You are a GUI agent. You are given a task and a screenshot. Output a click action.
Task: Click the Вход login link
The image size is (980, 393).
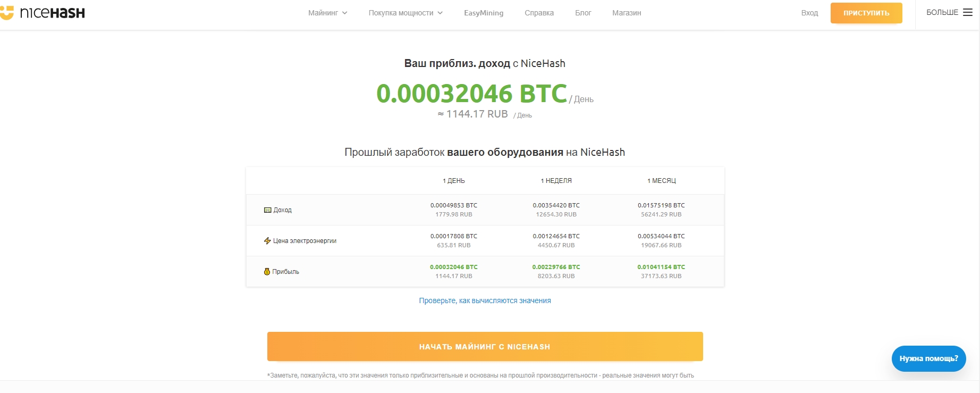[x=809, y=13]
